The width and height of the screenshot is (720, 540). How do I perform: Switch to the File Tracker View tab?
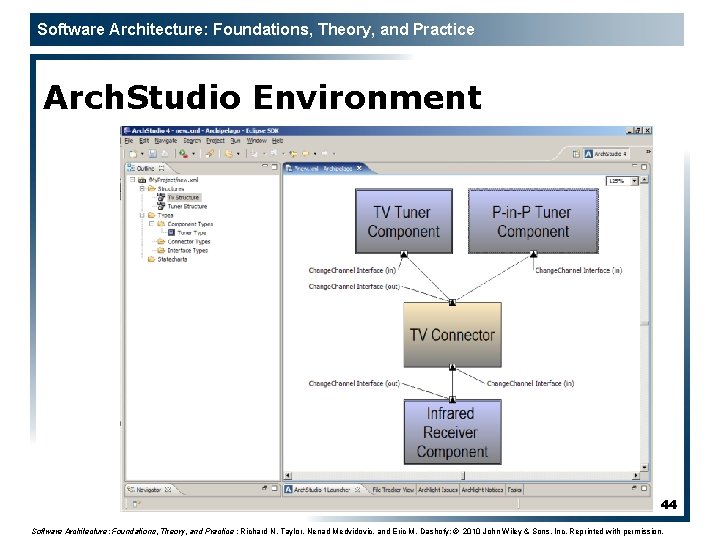[393, 490]
